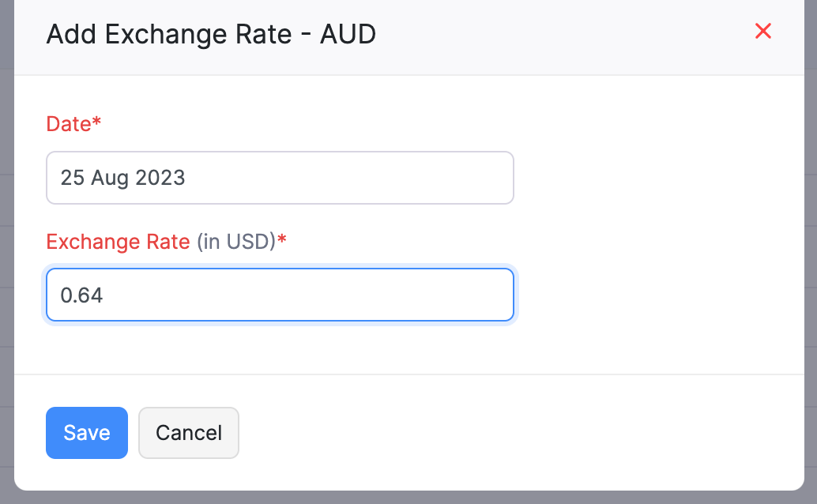Click the highlighted Exchange Rate text box

[280, 294]
